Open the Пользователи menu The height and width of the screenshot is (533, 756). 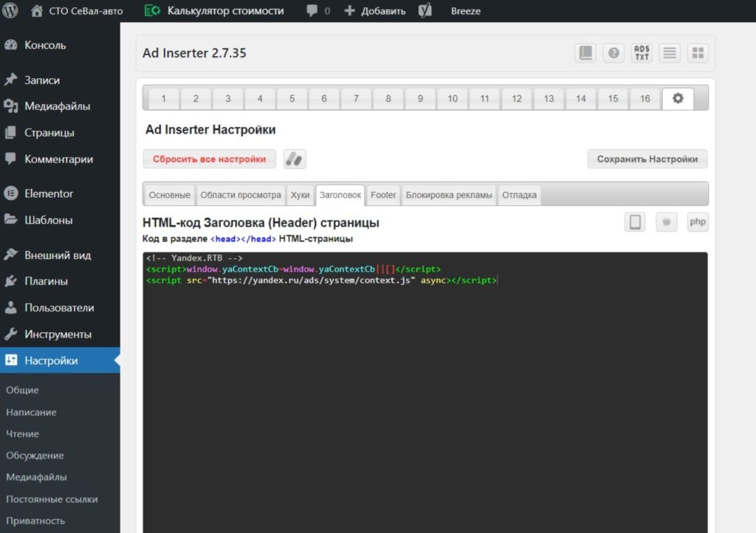[x=60, y=307]
